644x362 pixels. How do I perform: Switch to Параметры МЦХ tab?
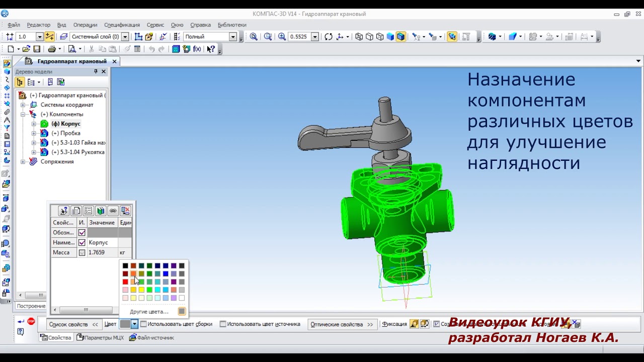(x=100, y=338)
